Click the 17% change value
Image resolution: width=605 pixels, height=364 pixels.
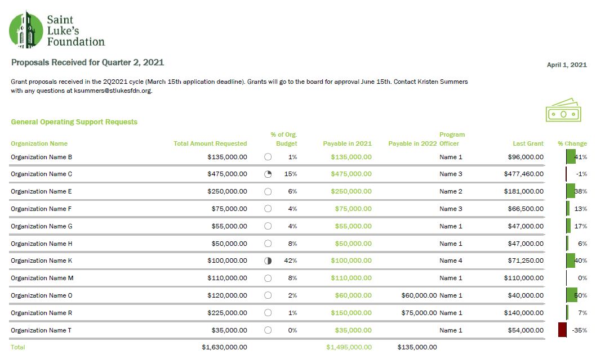tap(581, 226)
